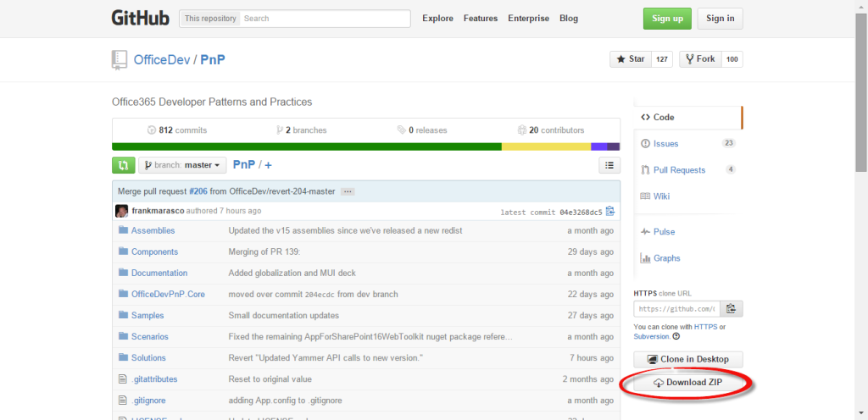The width and height of the screenshot is (868, 420).
Task: Click the Components folder icon
Action: click(123, 251)
